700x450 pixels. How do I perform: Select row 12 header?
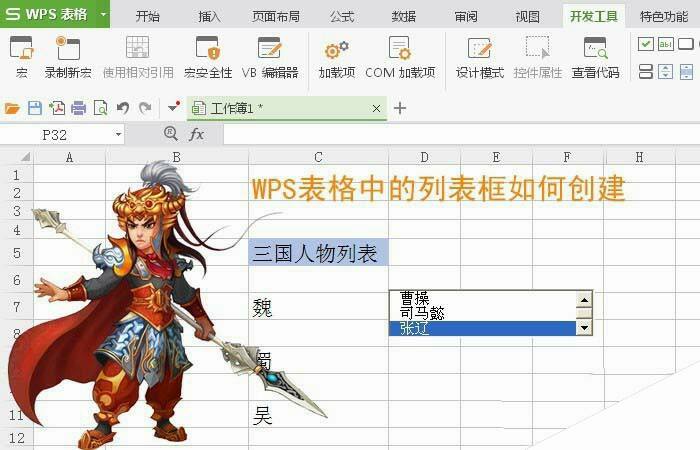click(x=17, y=438)
